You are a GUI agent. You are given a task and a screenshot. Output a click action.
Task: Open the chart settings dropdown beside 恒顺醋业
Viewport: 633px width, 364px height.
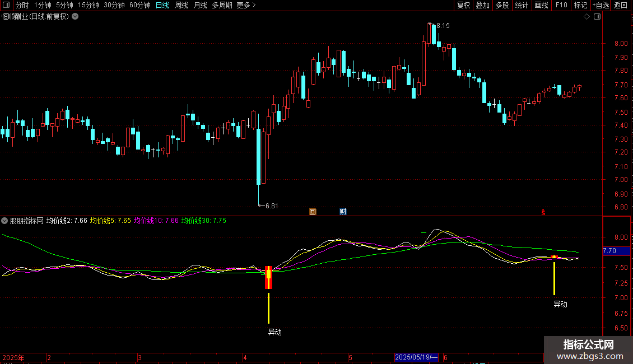(x=75, y=17)
